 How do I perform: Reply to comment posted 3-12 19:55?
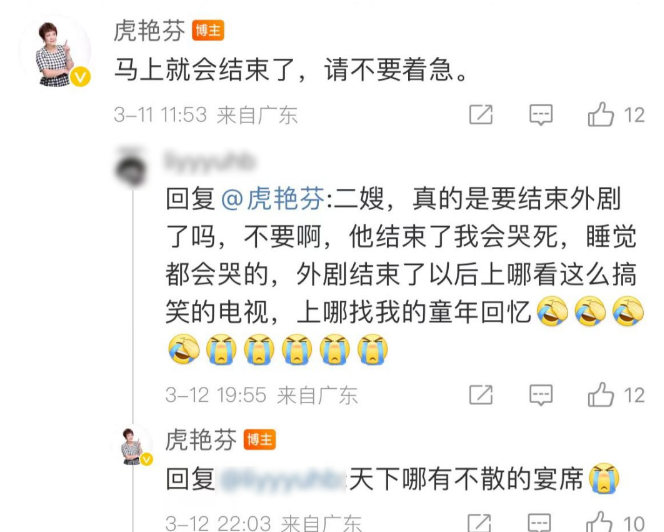point(541,395)
